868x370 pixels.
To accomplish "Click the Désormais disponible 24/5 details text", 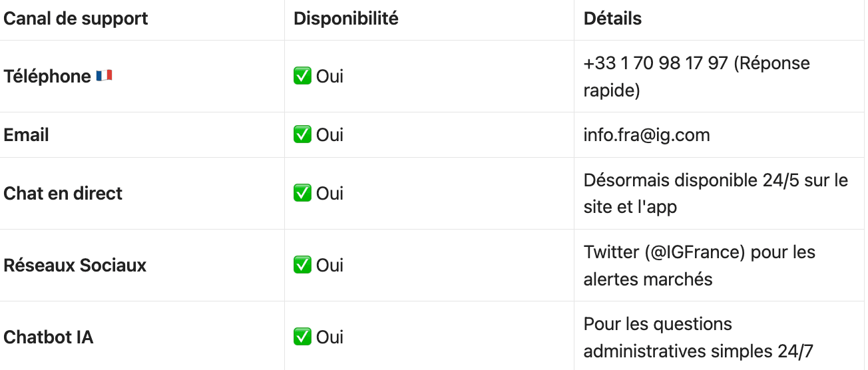I will (716, 180).
